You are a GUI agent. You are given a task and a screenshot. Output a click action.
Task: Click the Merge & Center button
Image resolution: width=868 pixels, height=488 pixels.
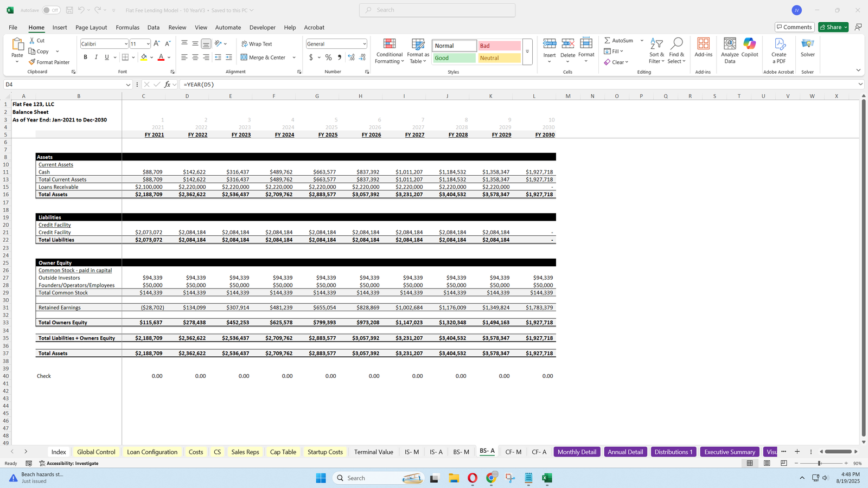pos(263,57)
